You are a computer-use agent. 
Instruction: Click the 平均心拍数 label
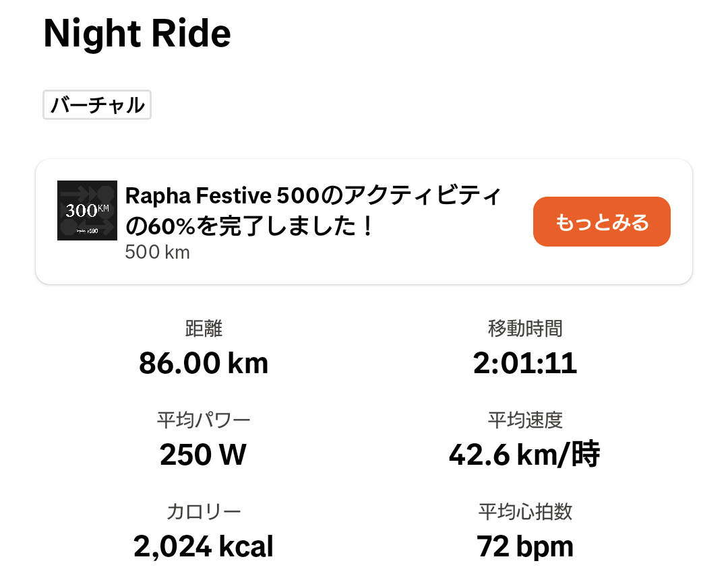[x=525, y=512]
